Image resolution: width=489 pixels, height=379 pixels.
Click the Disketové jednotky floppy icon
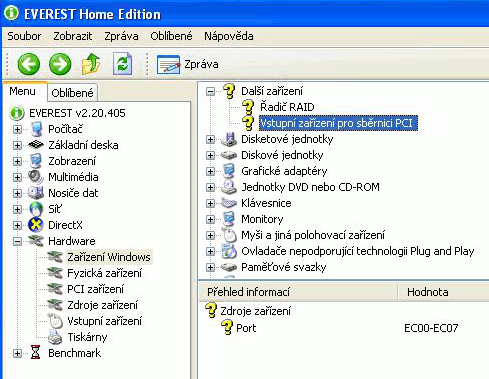pyautogui.click(x=229, y=139)
